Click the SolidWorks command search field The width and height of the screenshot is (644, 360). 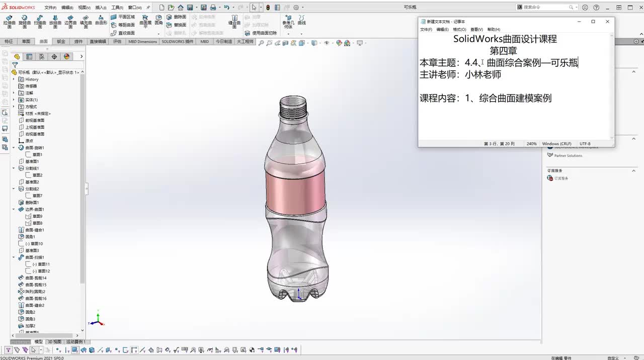coord(545,8)
